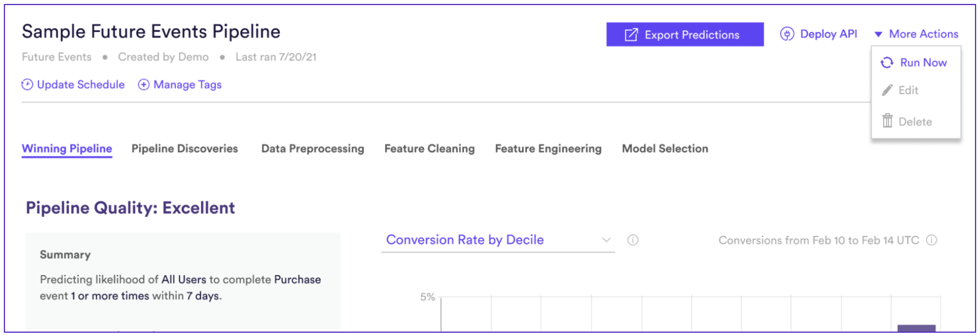Go to the Data Preprocessing tab
980x336 pixels.
pos(312,149)
